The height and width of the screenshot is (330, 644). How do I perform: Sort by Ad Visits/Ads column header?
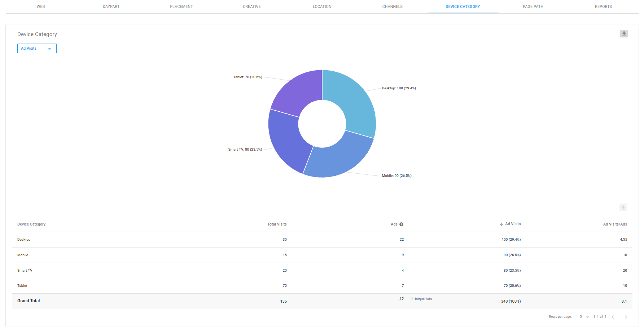[615, 224]
